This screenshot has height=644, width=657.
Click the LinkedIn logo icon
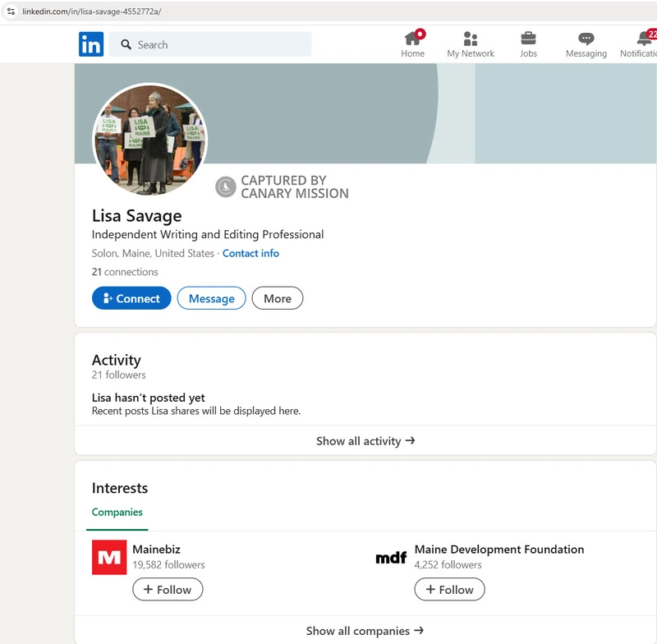click(x=91, y=44)
